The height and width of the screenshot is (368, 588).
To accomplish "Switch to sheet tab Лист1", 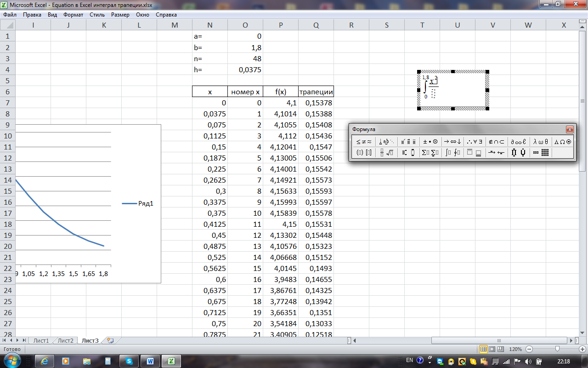I will click(41, 340).
